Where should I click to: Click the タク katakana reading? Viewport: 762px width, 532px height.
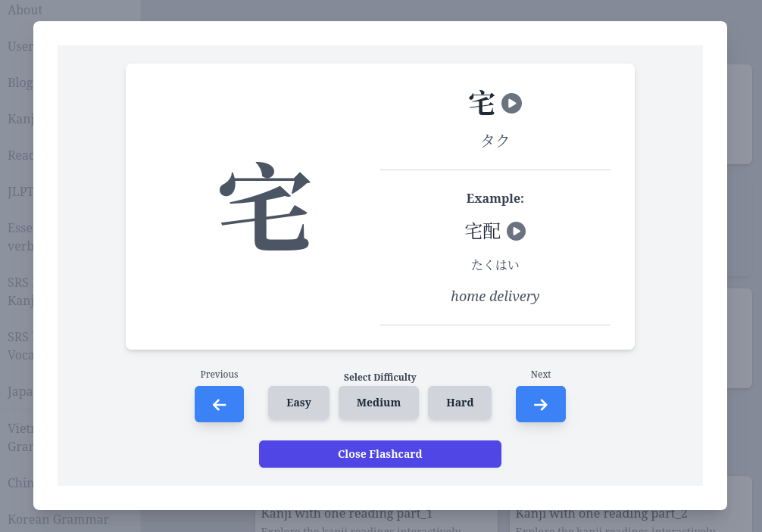[x=495, y=140]
